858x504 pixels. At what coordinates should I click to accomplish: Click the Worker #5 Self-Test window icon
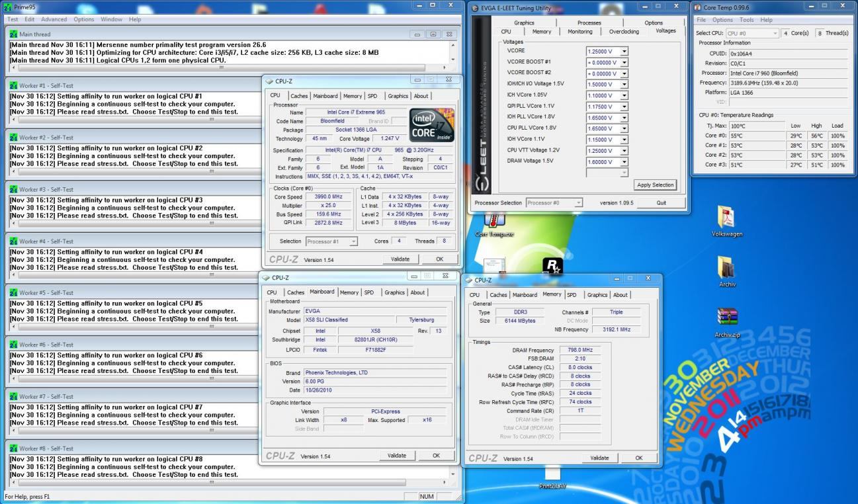(x=14, y=293)
